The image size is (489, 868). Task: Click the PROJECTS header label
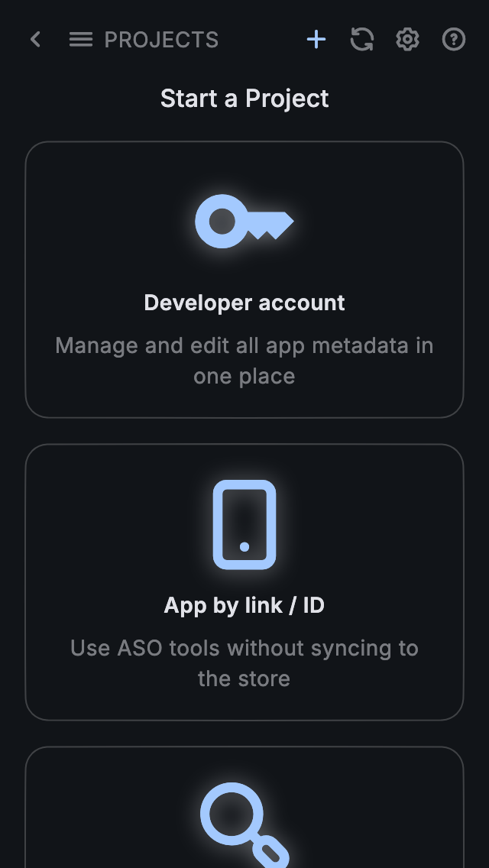[x=161, y=40]
